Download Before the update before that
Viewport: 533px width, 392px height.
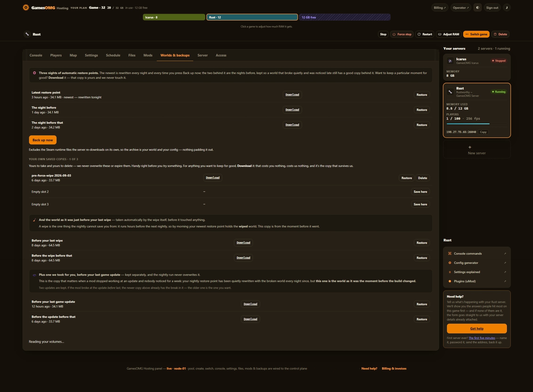tap(250, 319)
